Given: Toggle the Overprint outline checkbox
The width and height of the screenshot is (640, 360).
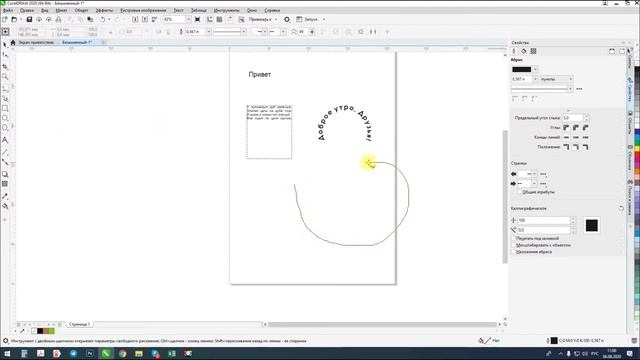Looking at the screenshot, I should point(514,252).
